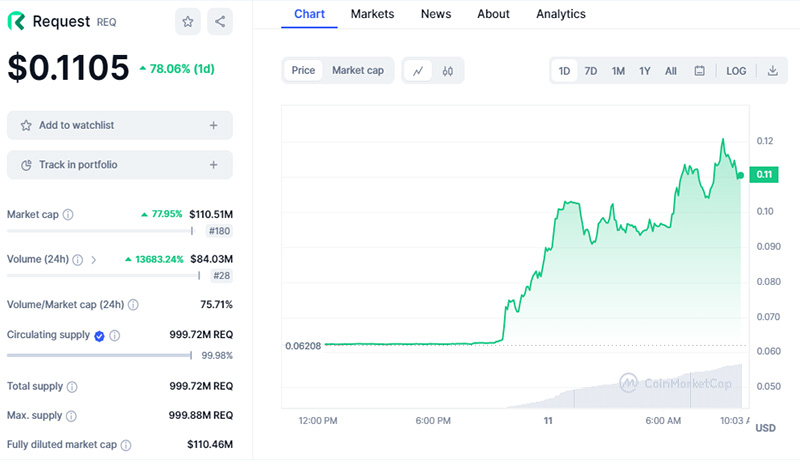Click the Volume (24h) info icon
This screenshot has width=800, height=460.
(78, 260)
